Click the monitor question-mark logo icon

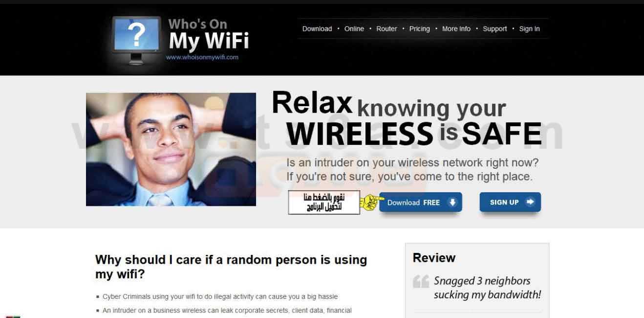[136, 40]
